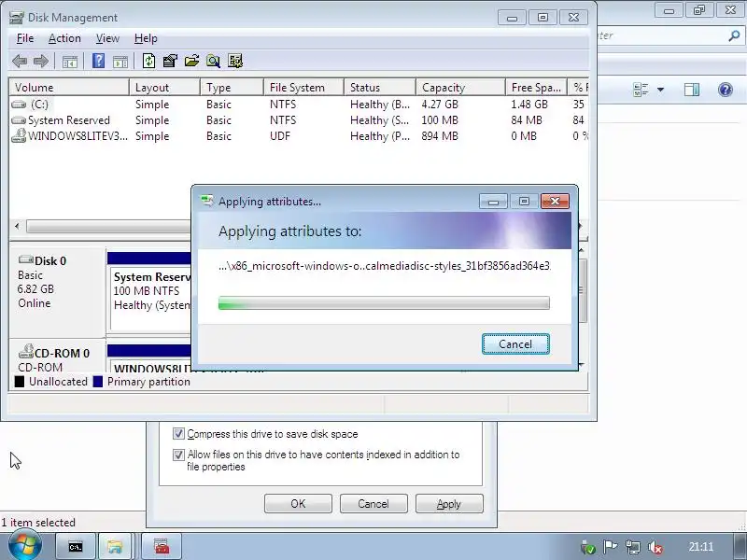747x560 pixels.
Task: Sort by the Status column header
Action: [x=380, y=88]
